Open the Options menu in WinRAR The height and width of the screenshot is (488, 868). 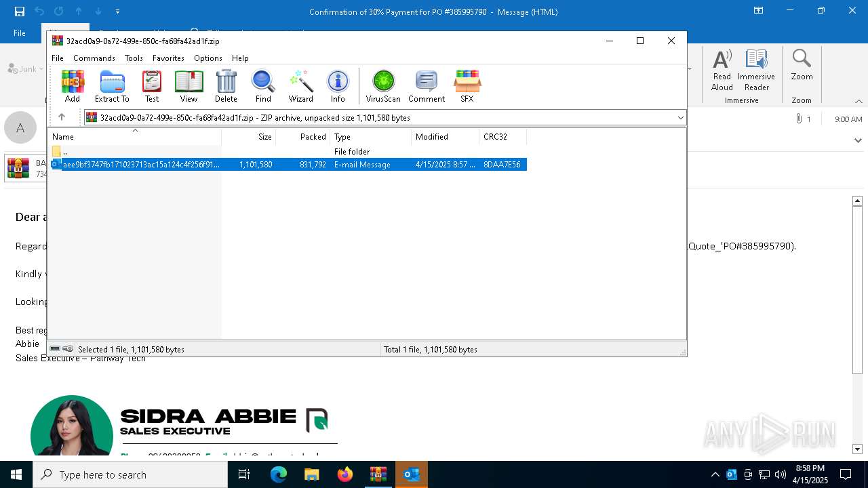208,58
